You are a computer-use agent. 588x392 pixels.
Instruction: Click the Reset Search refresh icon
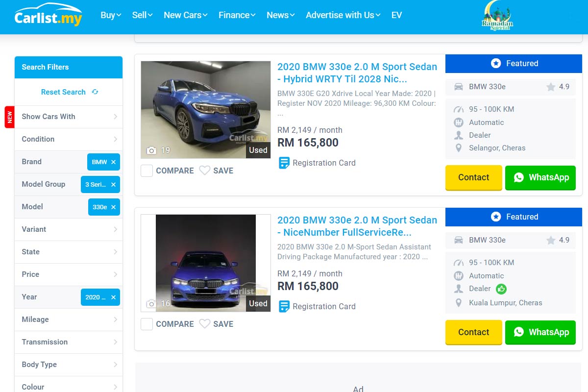click(x=95, y=92)
